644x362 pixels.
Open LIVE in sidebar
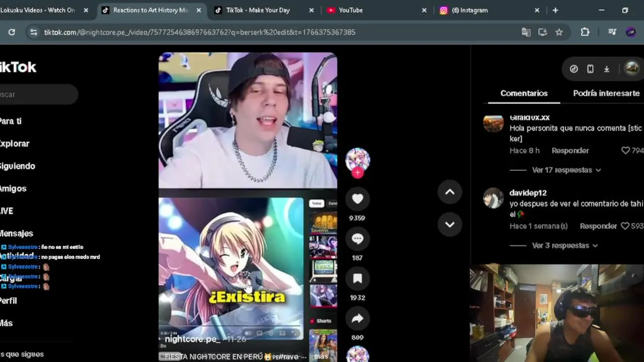[7, 211]
